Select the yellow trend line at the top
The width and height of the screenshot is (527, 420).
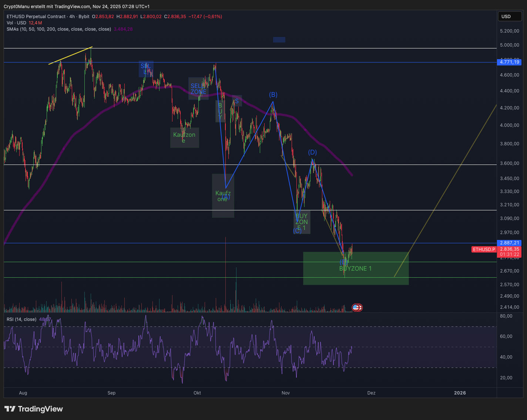click(x=70, y=55)
